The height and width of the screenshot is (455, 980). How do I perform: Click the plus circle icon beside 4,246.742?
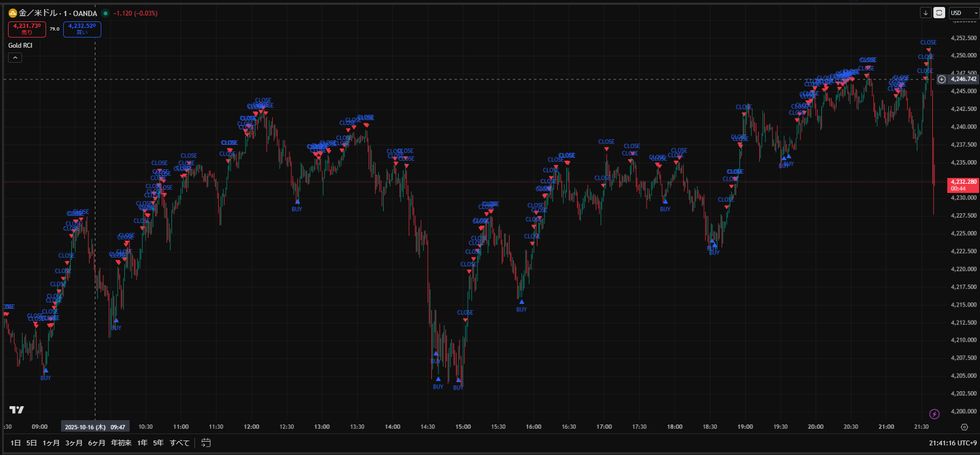click(x=941, y=79)
